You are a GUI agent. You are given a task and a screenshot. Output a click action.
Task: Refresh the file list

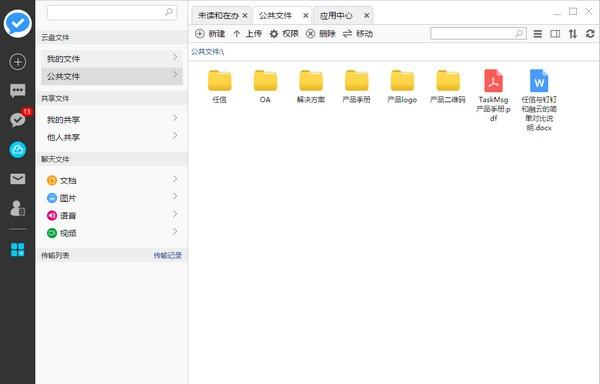pyautogui.click(x=590, y=34)
